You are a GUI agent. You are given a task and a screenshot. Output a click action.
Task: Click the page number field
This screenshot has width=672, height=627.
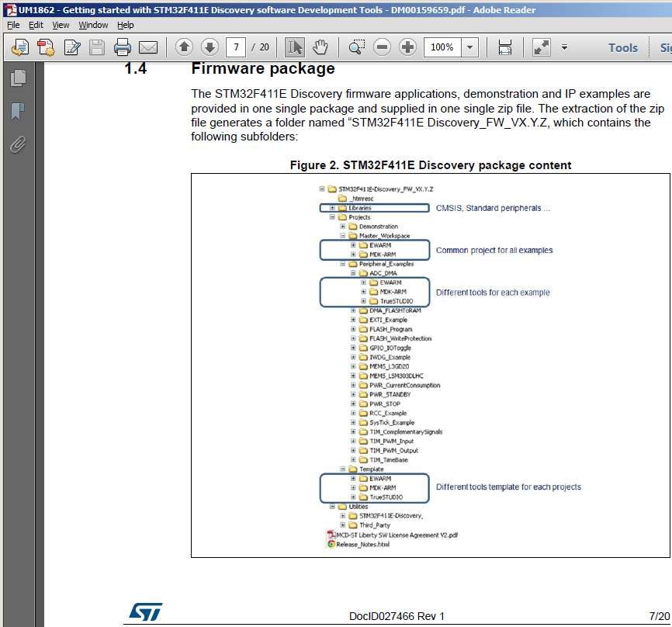[236, 47]
